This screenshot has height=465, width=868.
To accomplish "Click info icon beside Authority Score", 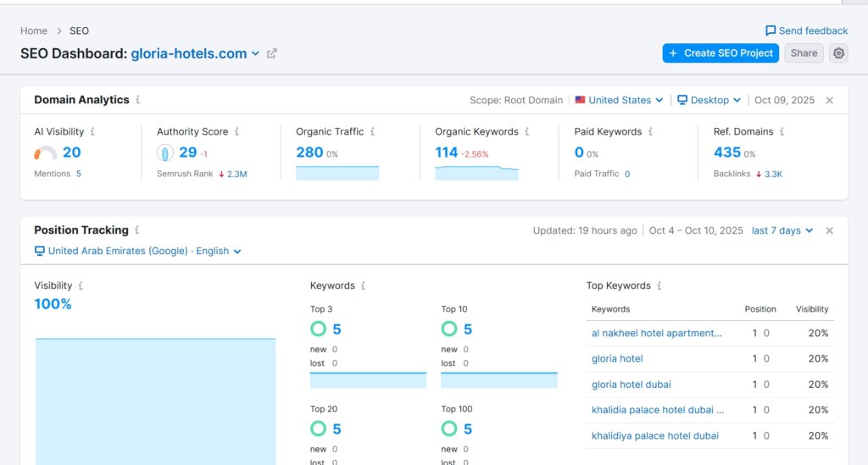I will (236, 132).
